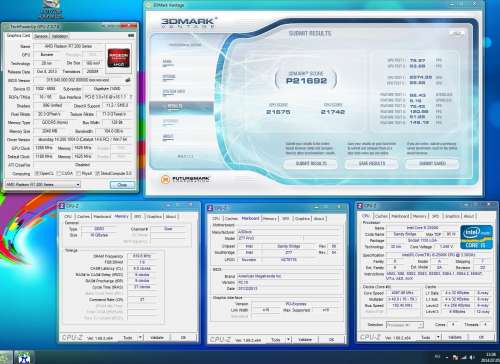Open the SPD tab in the Mainboard CPU-Z window
Screen dimensions: 500x364
point(286,219)
